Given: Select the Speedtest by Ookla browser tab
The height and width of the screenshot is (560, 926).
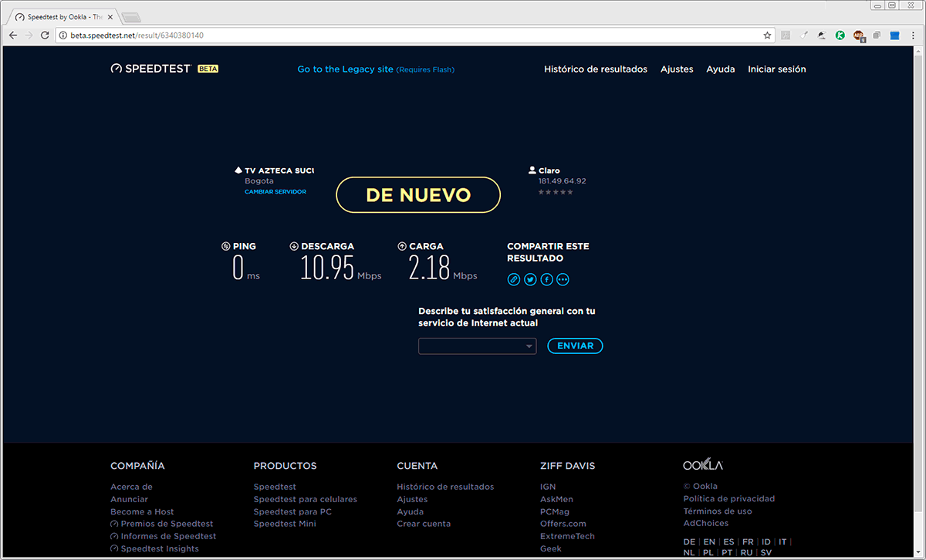Looking at the screenshot, I should point(64,16).
